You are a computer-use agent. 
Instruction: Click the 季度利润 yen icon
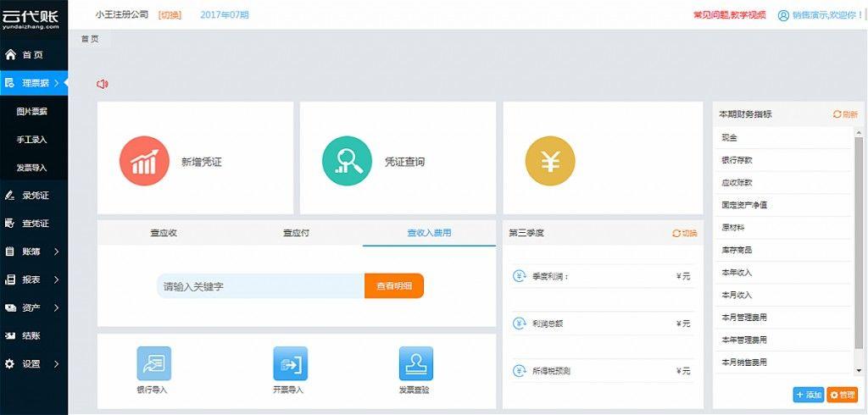(520, 276)
